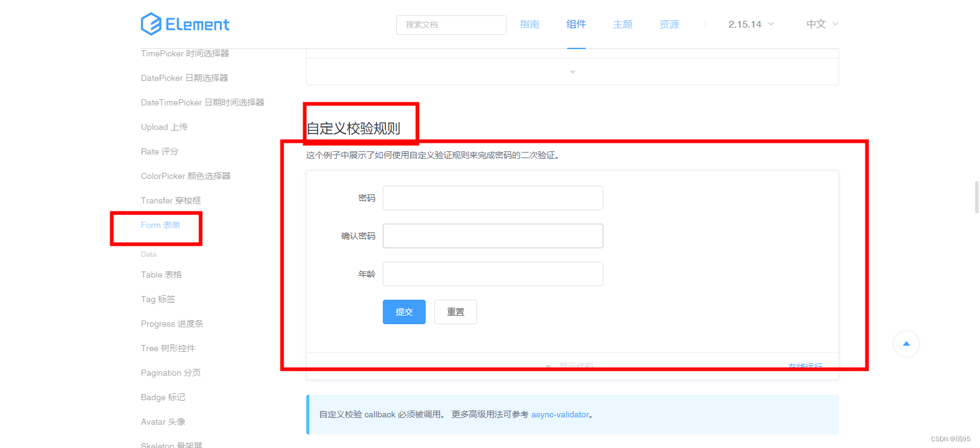980x448 pixels.
Task: Click the 年龄 input field
Action: tap(493, 274)
